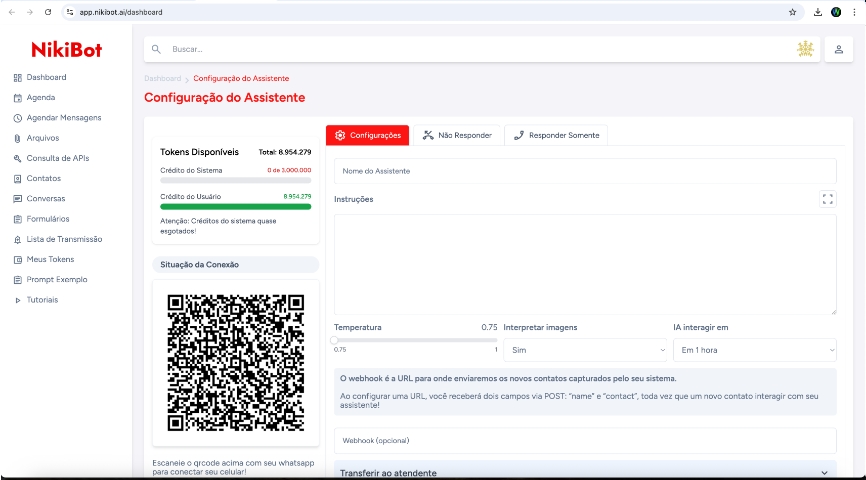Expand the Transferir ao atendente section
866x480 pixels.
coord(585,472)
